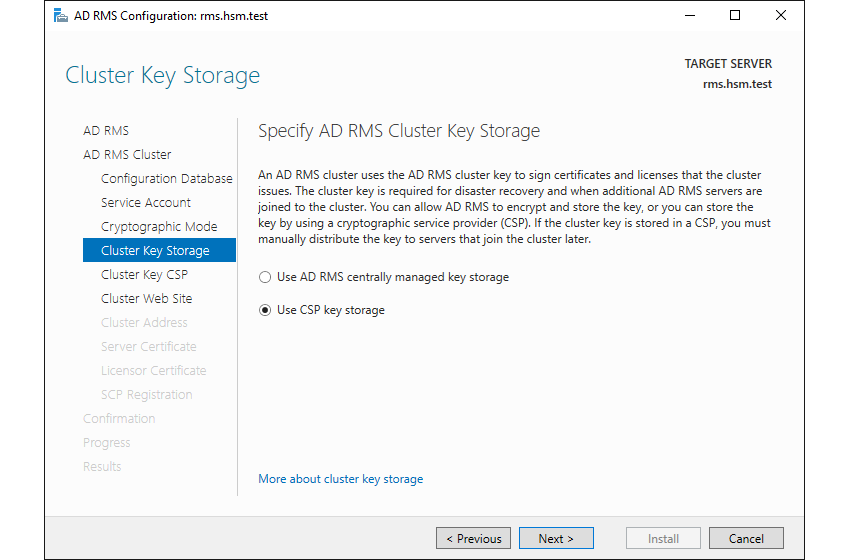Click the TARGET SERVER label

(x=728, y=64)
